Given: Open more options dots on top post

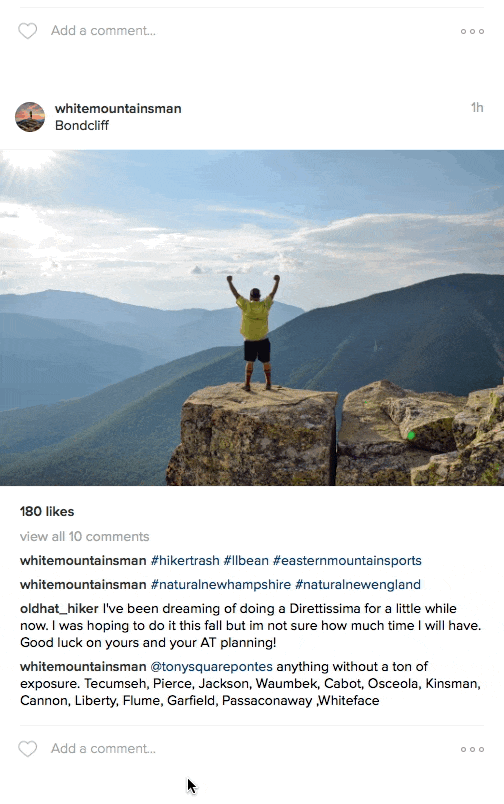Looking at the screenshot, I should click(472, 31).
